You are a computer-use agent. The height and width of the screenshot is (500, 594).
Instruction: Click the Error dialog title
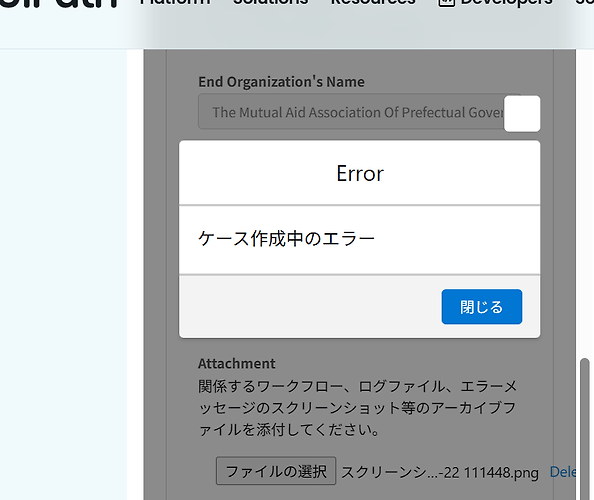click(360, 174)
